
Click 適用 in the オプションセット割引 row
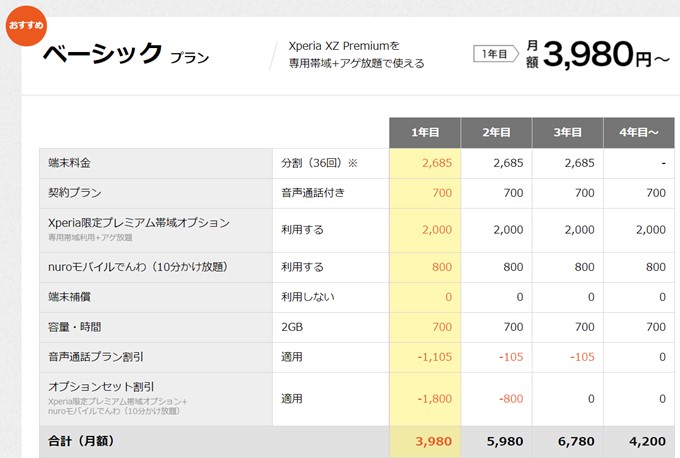[292, 398]
